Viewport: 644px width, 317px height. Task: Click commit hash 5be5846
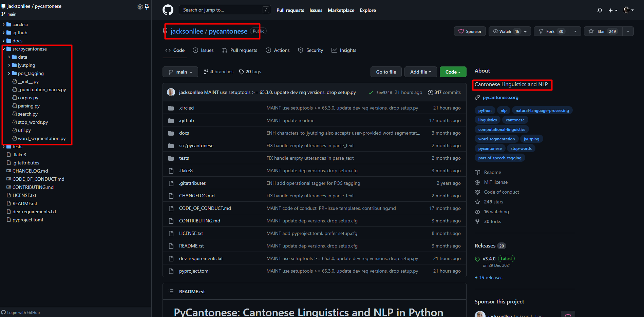(384, 93)
